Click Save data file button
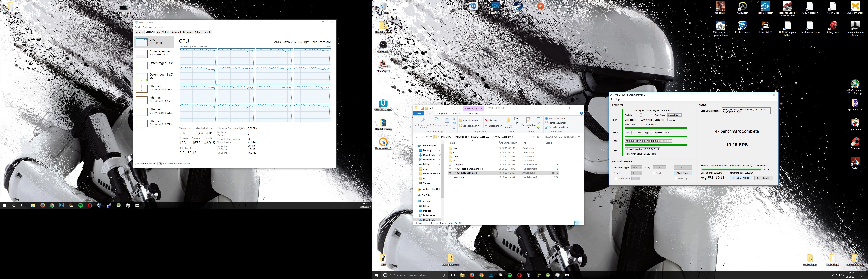 pos(764,178)
